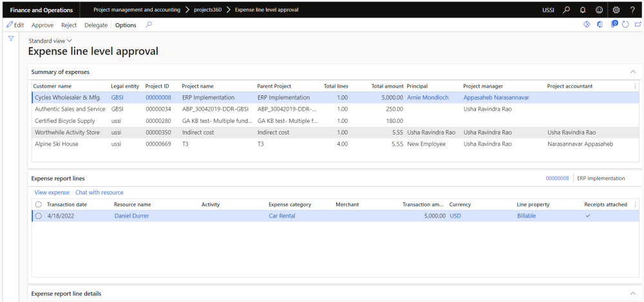The height and width of the screenshot is (302, 644).
Task: Collapse the Summary of expenses section
Action: [x=632, y=71]
